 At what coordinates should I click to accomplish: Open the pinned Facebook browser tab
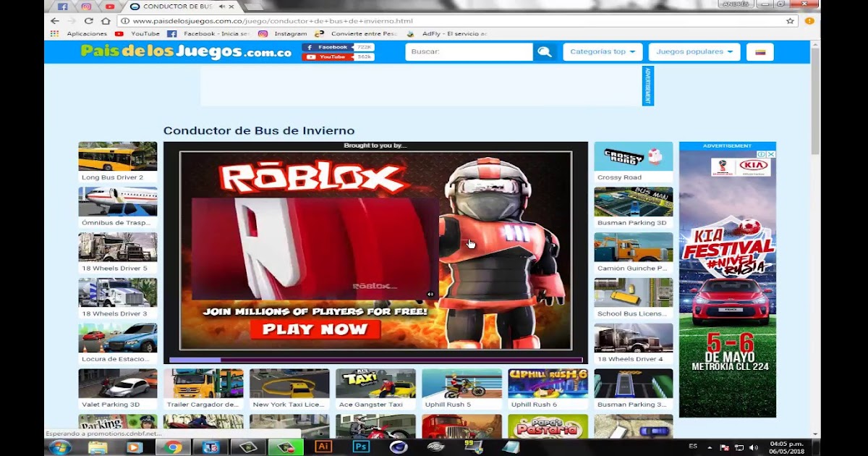click(x=62, y=7)
